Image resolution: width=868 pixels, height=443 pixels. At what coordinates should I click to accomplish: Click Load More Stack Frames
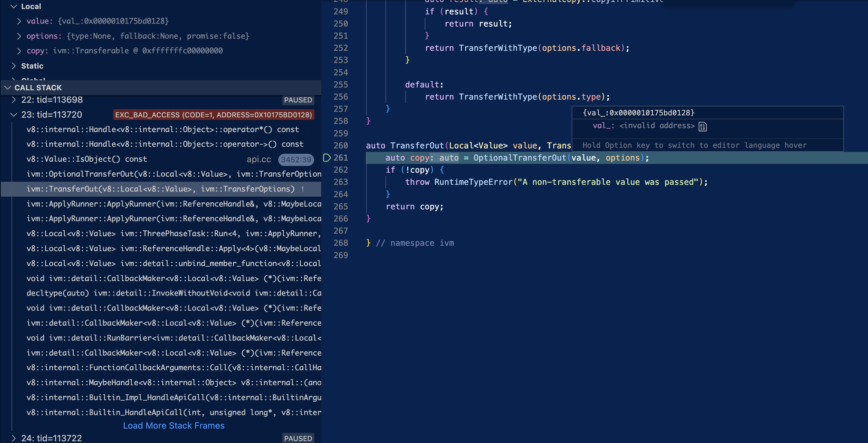click(x=174, y=426)
